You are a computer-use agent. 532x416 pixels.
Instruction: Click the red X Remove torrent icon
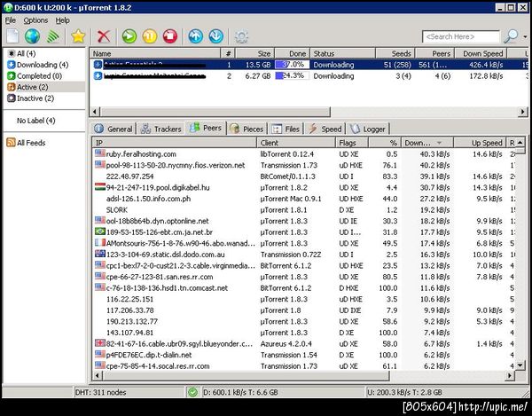point(104,36)
